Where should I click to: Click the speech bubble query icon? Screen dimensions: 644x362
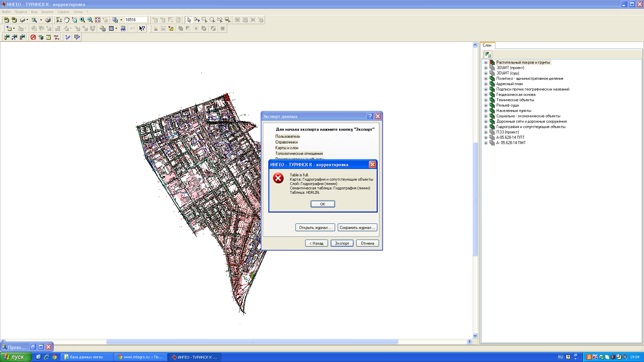(77, 37)
